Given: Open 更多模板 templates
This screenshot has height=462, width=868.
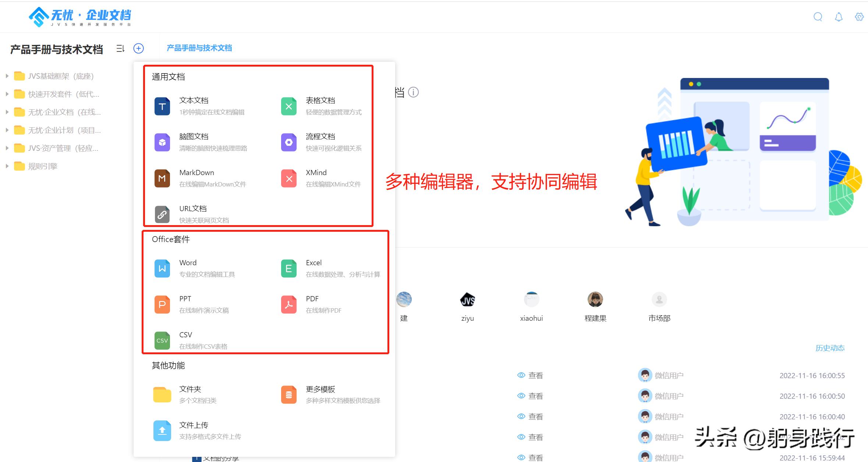Looking at the screenshot, I should tap(330, 394).
